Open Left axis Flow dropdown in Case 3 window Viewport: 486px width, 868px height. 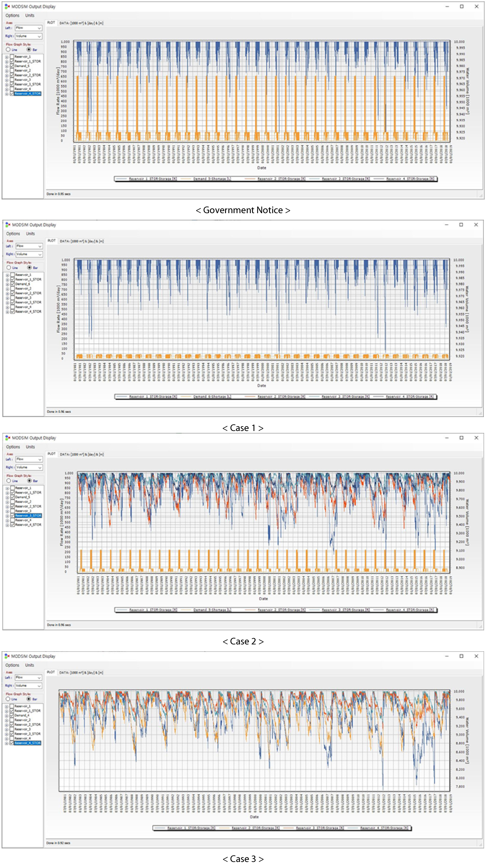click(x=28, y=677)
